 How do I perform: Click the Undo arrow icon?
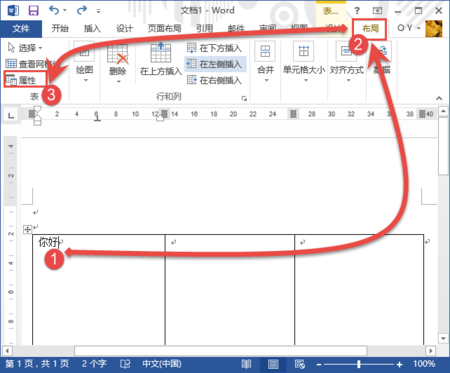(x=54, y=10)
